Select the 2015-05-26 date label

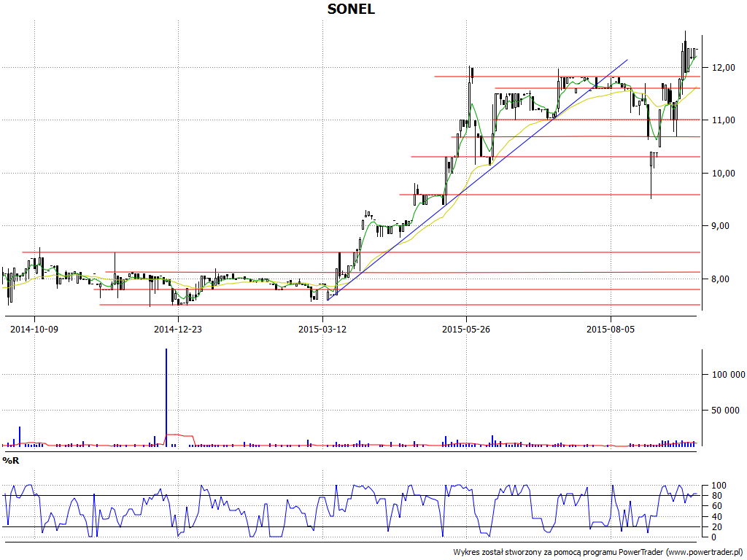(x=466, y=329)
